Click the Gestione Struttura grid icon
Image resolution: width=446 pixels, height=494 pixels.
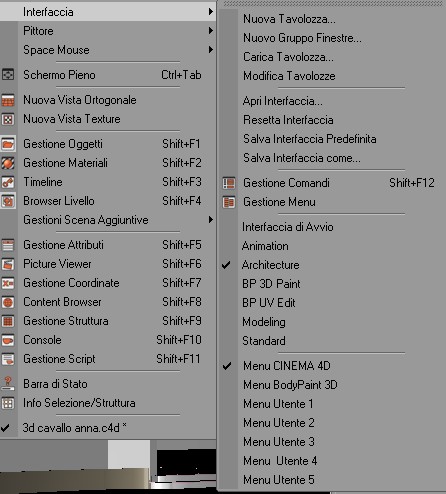click(x=8, y=321)
